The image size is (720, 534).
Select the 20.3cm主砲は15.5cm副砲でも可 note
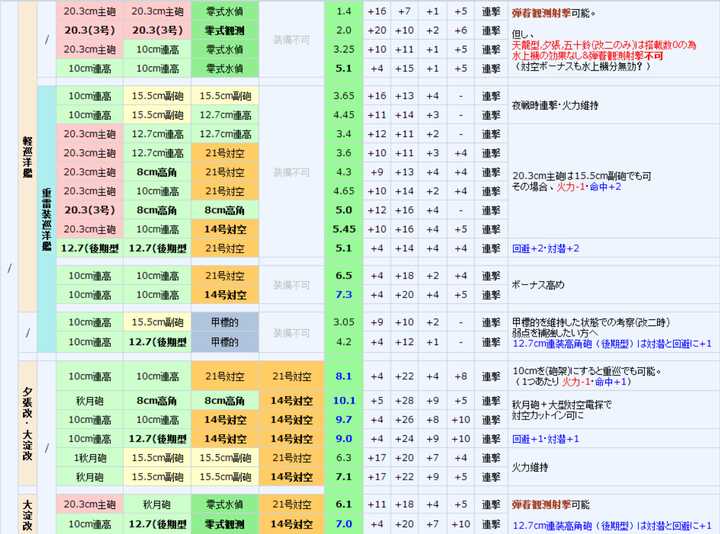click(x=581, y=176)
